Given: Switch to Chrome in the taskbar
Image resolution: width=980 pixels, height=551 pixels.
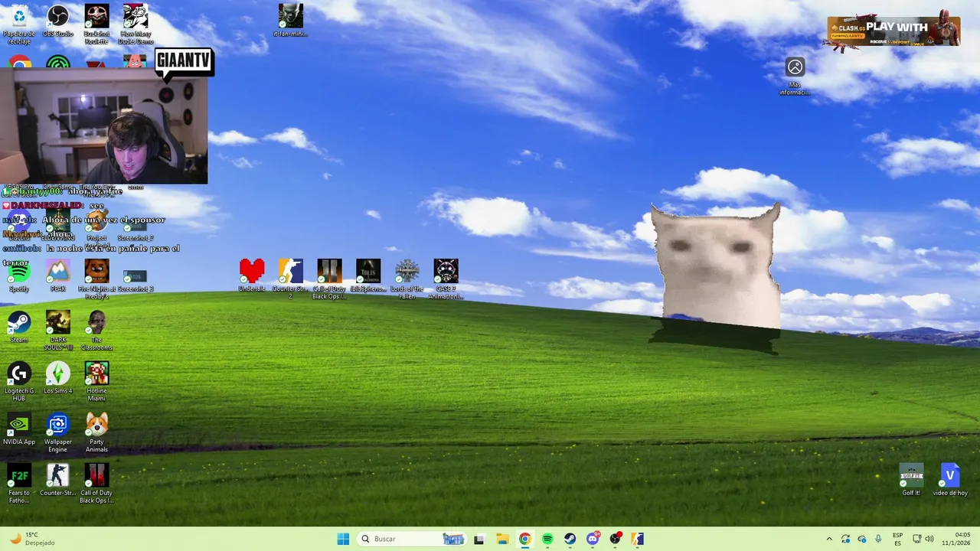Looking at the screenshot, I should point(524,539).
